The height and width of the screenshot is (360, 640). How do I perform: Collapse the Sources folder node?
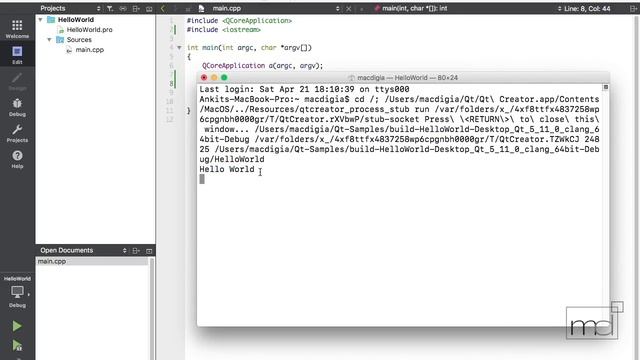click(x=49, y=40)
